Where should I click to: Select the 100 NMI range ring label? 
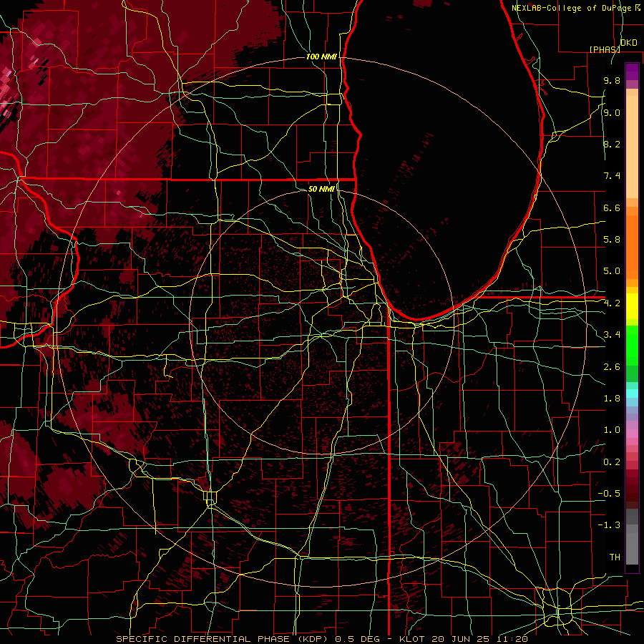321,57
